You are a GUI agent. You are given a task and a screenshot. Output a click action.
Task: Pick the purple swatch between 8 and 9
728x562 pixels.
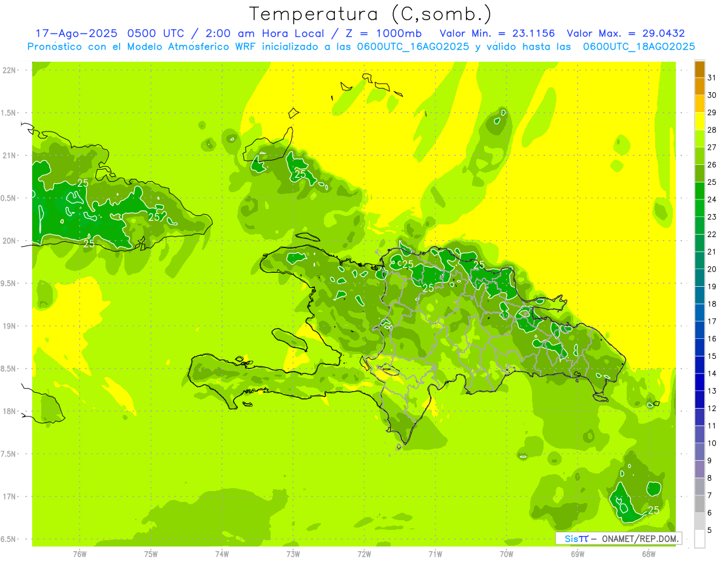coord(699,469)
